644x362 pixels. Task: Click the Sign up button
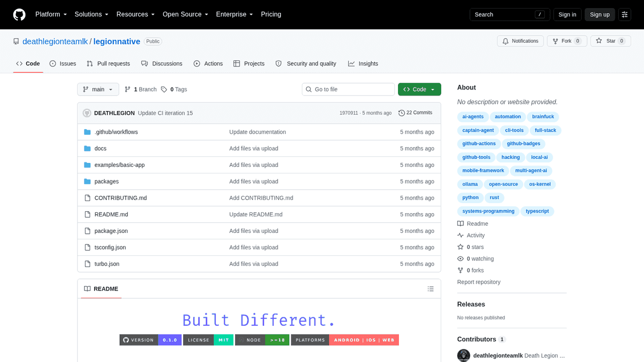click(x=600, y=15)
